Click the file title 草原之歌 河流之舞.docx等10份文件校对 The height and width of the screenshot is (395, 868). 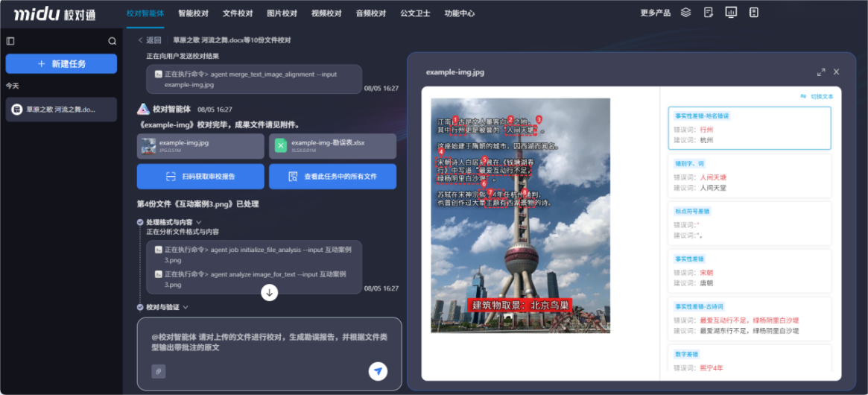pos(232,40)
